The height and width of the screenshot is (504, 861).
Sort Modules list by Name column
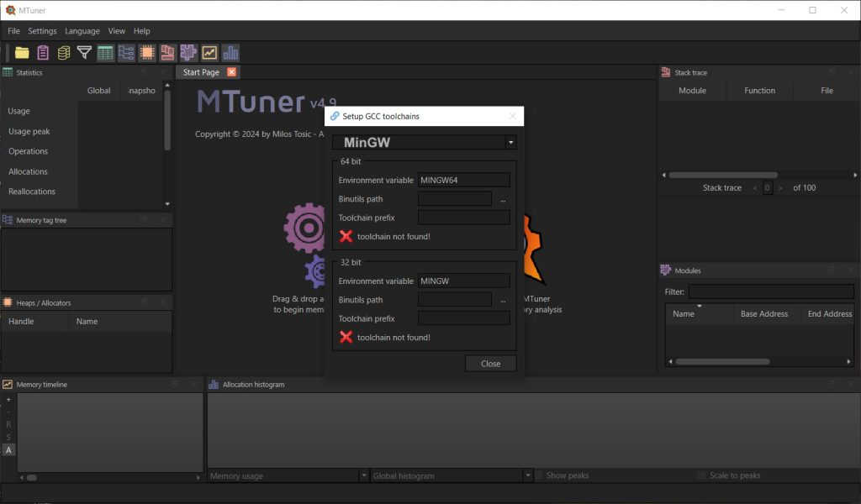point(684,313)
